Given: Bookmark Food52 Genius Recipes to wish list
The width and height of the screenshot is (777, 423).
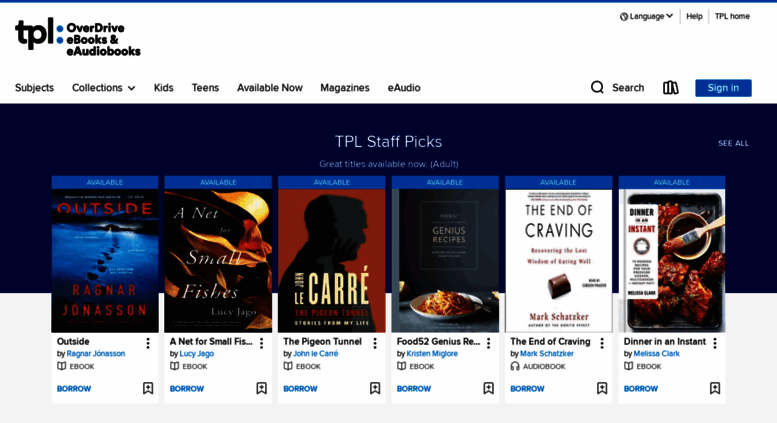Looking at the screenshot, I should [x=488, y=388].
